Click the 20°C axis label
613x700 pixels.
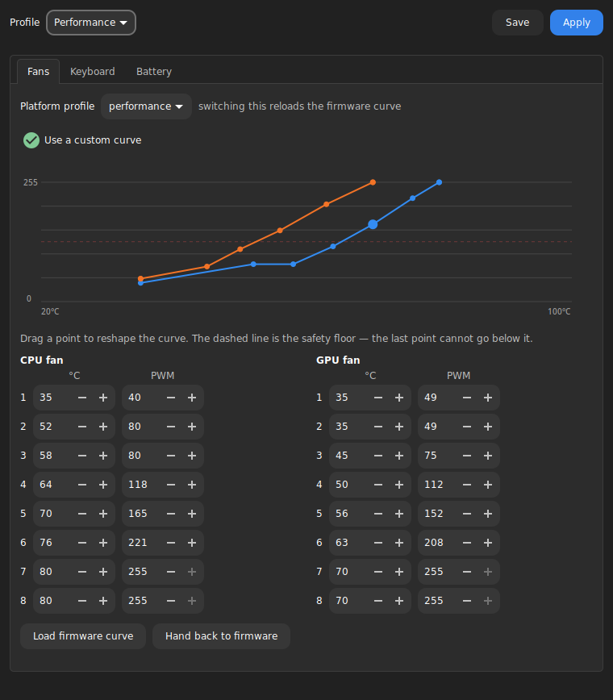tap(50, 311)
